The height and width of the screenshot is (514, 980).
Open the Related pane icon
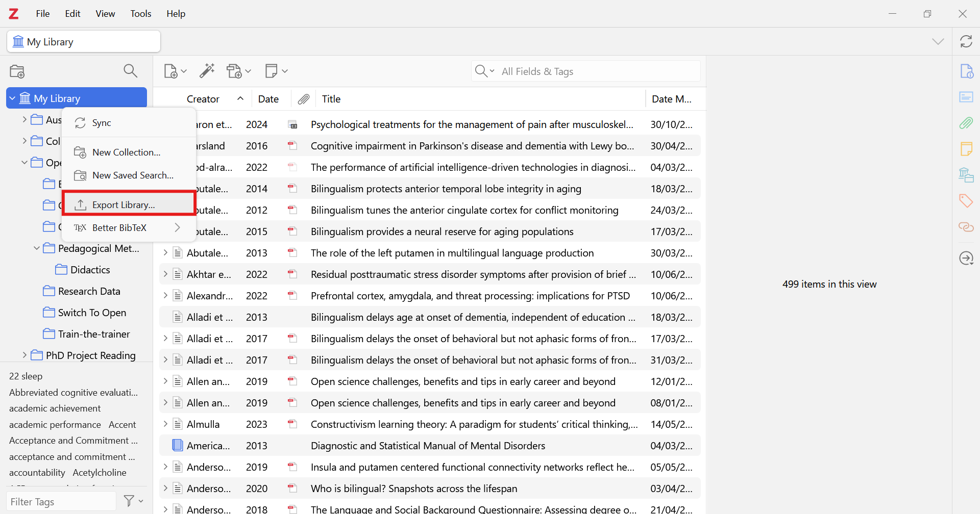(966, 226)
